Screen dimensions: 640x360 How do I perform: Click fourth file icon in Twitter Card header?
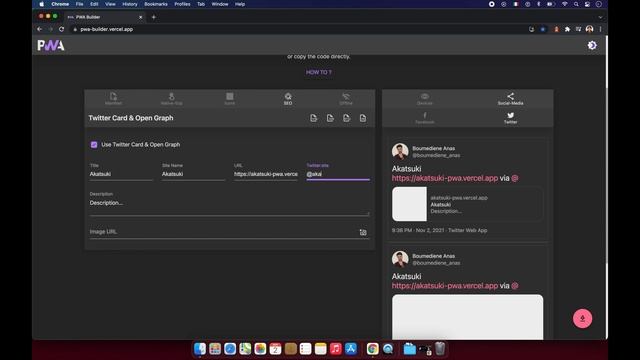363,118
